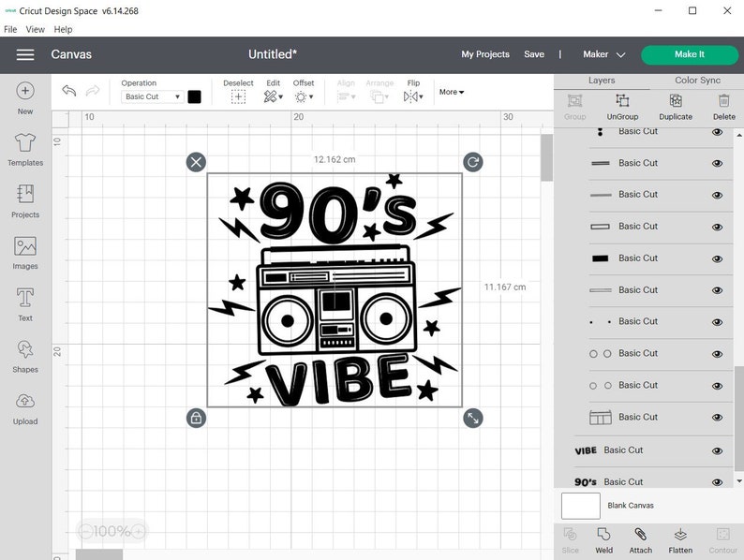The width and height of the screenshot is (744, 560).
Task: Duplicate the selected layers
Action: [676, 107]
